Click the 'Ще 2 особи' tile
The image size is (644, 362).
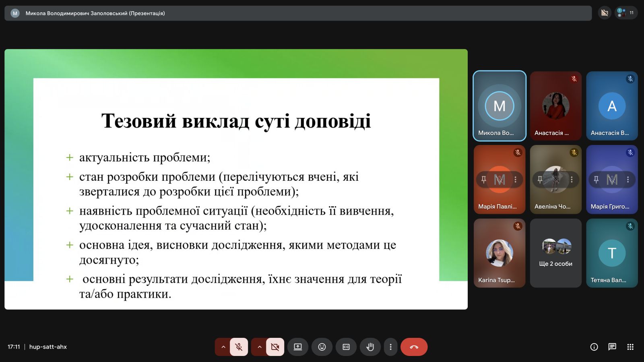555,253
